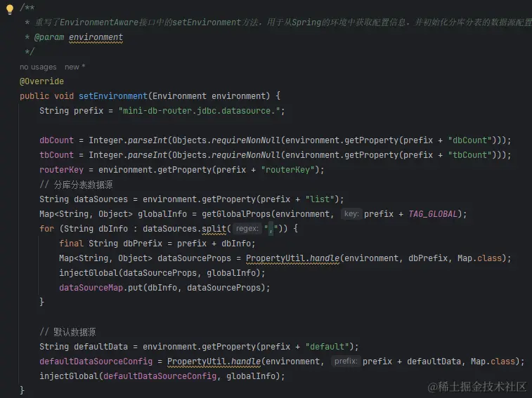The width and height of the screenshot is (532, 398).
Task: Click the dataSourceMap field reference
Action: pyautogui.click(x=91, y=288)
